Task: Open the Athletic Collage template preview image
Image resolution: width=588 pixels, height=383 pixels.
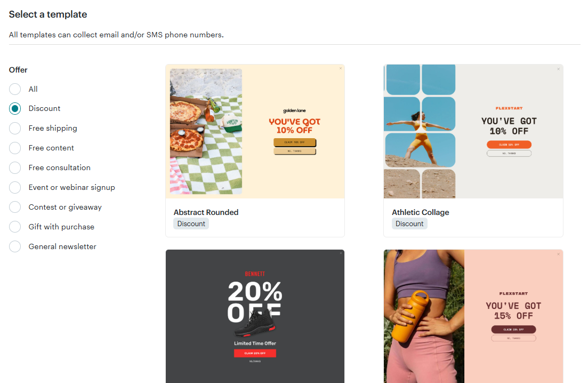Action: (x=473, y=131)
